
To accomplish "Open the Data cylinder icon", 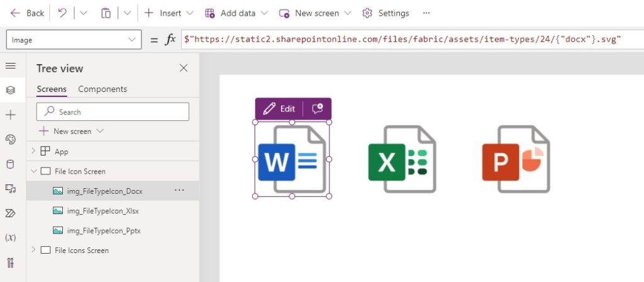I will pyautogui.click(x=11, y=164).
